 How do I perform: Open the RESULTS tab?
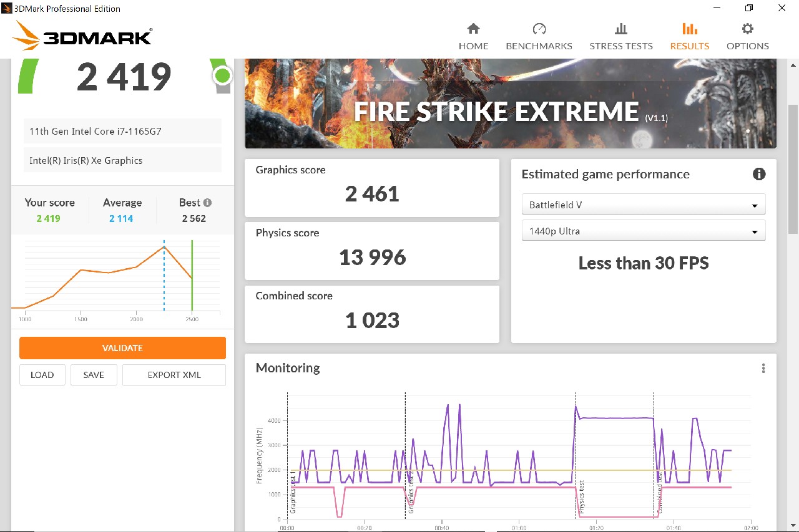[x=690, y=37]
